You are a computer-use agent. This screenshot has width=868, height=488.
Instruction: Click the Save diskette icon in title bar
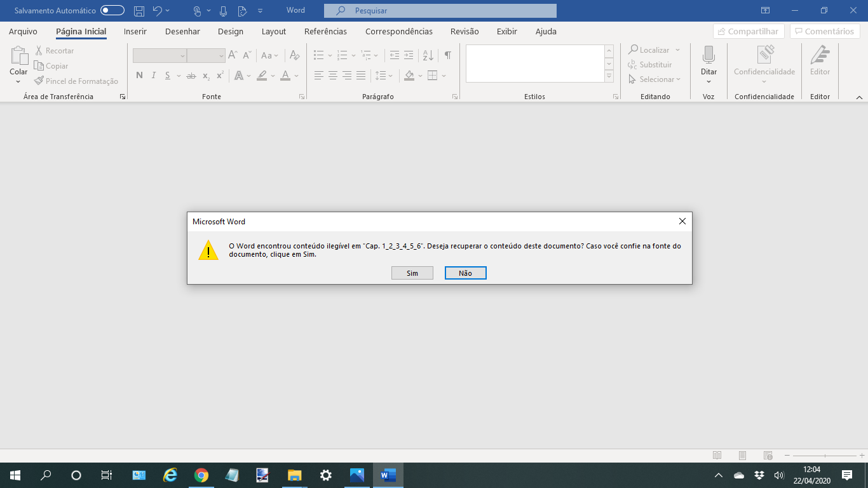tap(139, 11)
